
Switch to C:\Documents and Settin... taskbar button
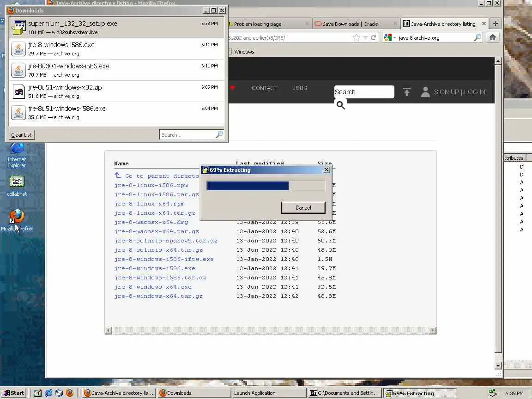pyautogui.click(x=345, y=393)
